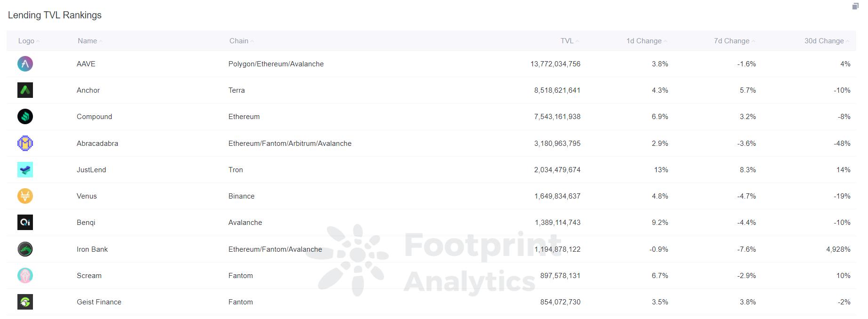
Task: Click the AAVE protocol logo
Action: (x=25, y=64)
